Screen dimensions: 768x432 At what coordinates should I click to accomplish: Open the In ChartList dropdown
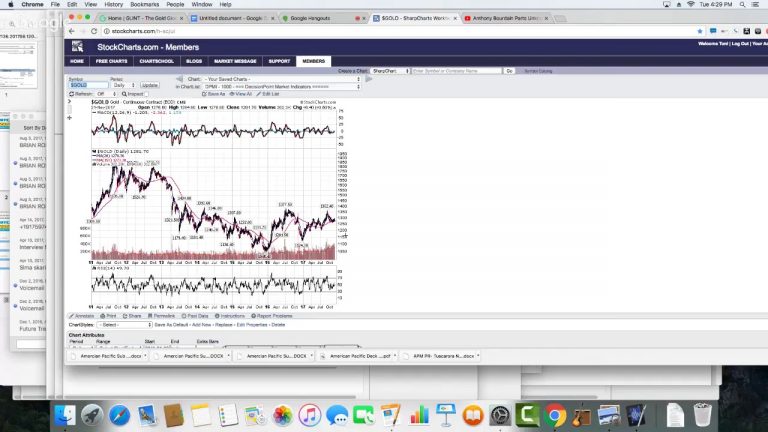(282, 87)
